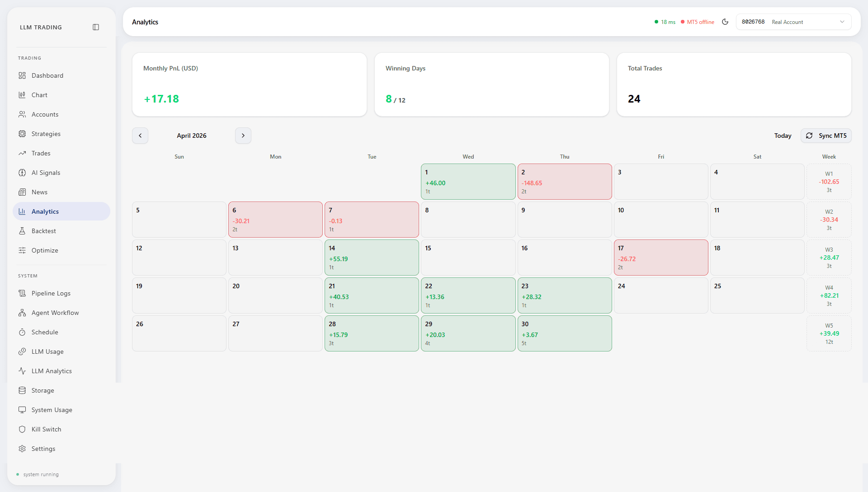Open Dashboard menu item

click(61, 75)
